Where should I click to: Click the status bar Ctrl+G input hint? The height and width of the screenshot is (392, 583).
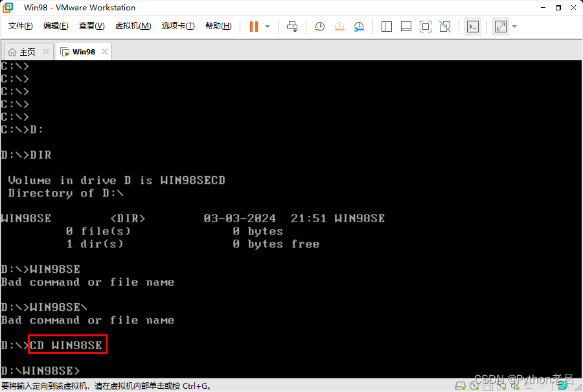pos(106,386)
